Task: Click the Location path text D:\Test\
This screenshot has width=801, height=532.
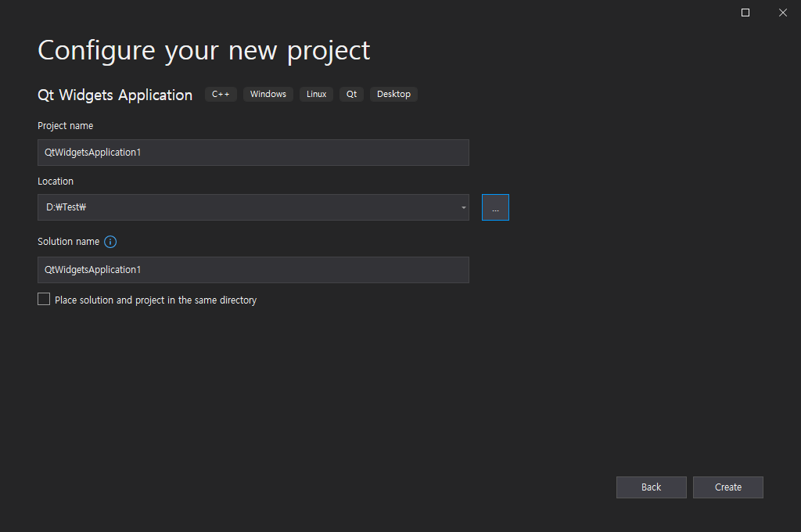Action: pyautogui.click(x=66, y=207)
